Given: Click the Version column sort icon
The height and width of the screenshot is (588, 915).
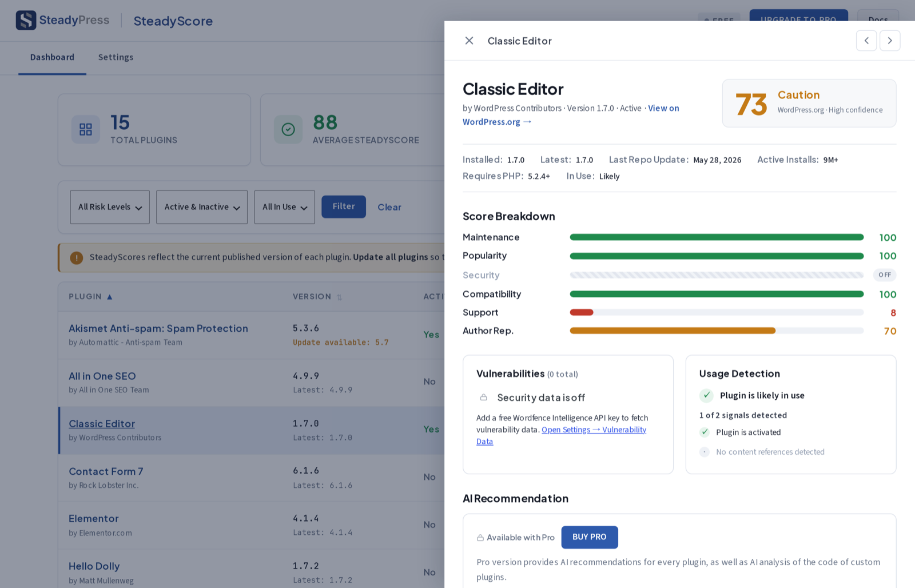Looking at the screenshot, I should tap(339, 297).
